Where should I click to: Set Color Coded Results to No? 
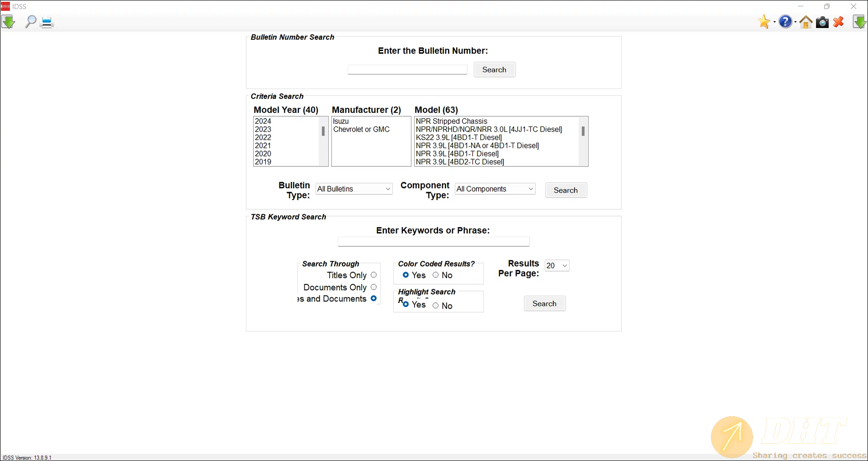(436, 275)
